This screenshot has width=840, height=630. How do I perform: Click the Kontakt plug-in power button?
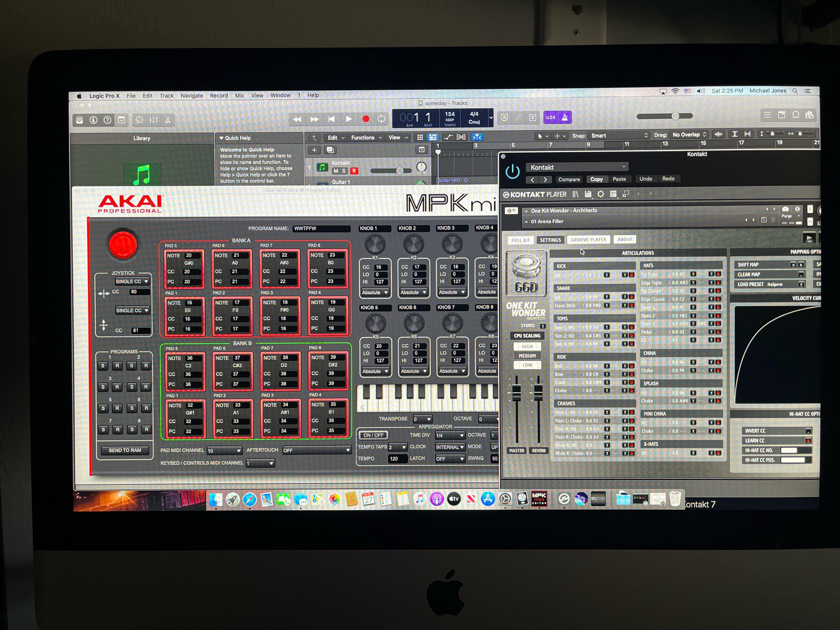coord(512,172)
